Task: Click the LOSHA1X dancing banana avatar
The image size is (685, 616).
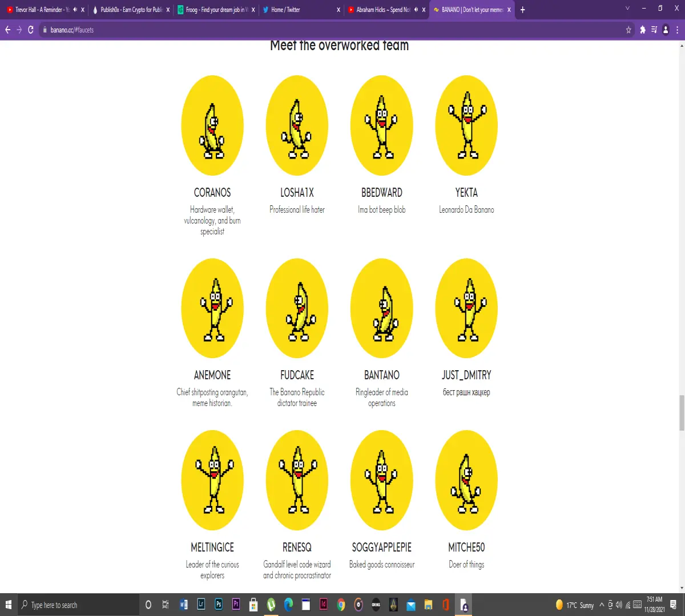Action: click(297, 125)
